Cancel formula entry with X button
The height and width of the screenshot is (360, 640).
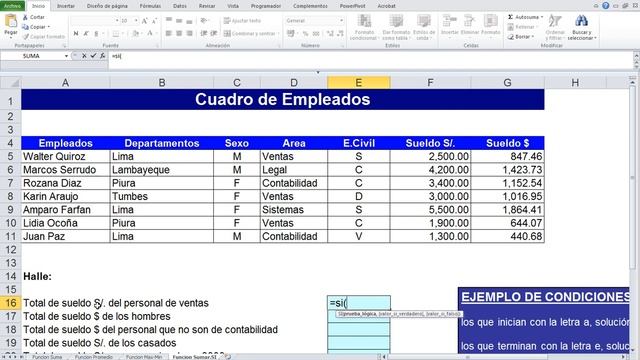pos(84,56)
